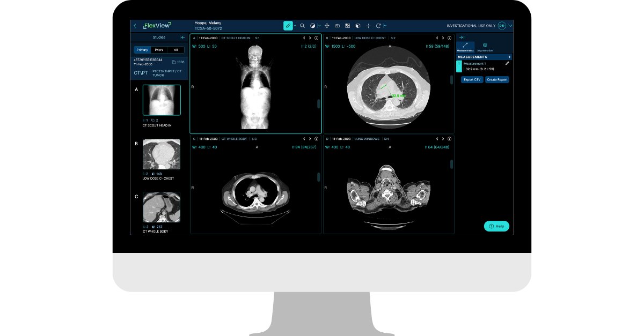Toggle the Primary studies filter
This screenshot has height=336, width=644.
[141, 49]
